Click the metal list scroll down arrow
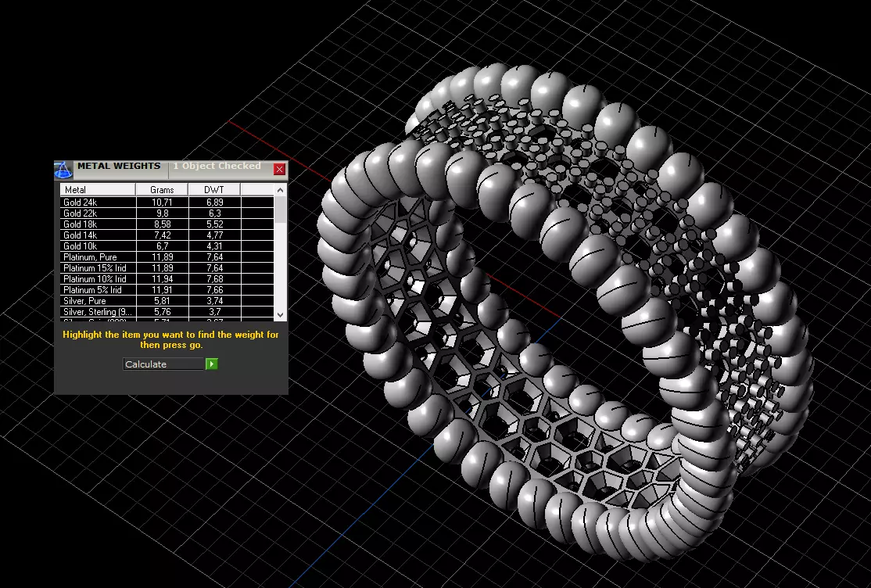Viewport: 871px width, 588px height. 281,314
